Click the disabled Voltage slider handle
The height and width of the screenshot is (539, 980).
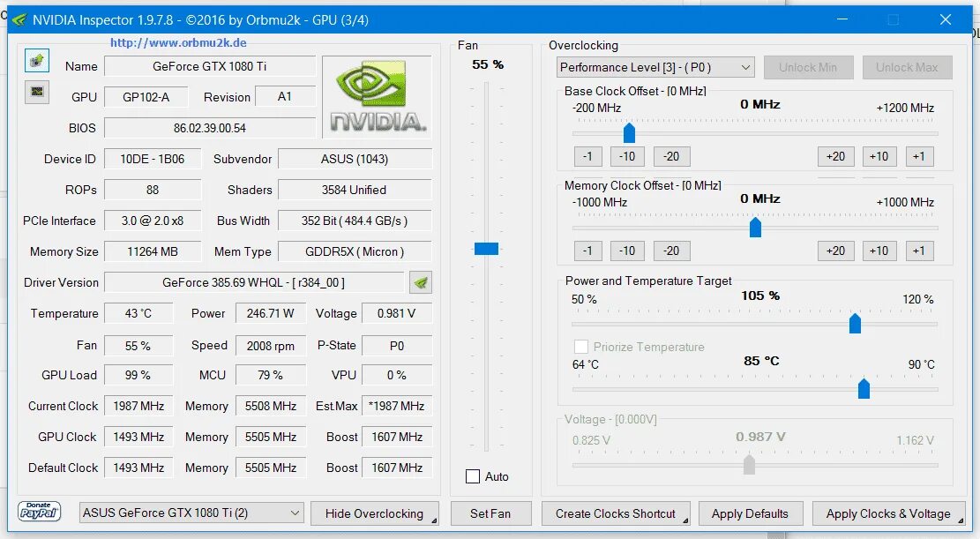pos(749,464)
